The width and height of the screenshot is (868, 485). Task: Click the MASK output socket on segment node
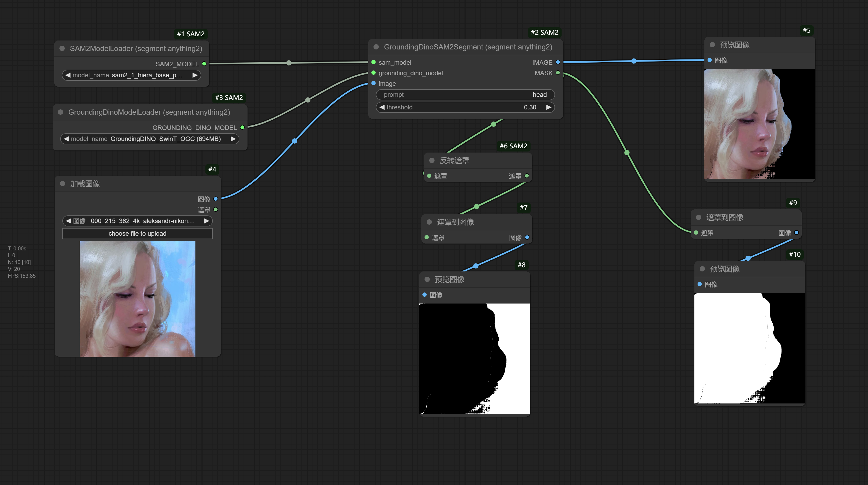click(x=558, y=73)
